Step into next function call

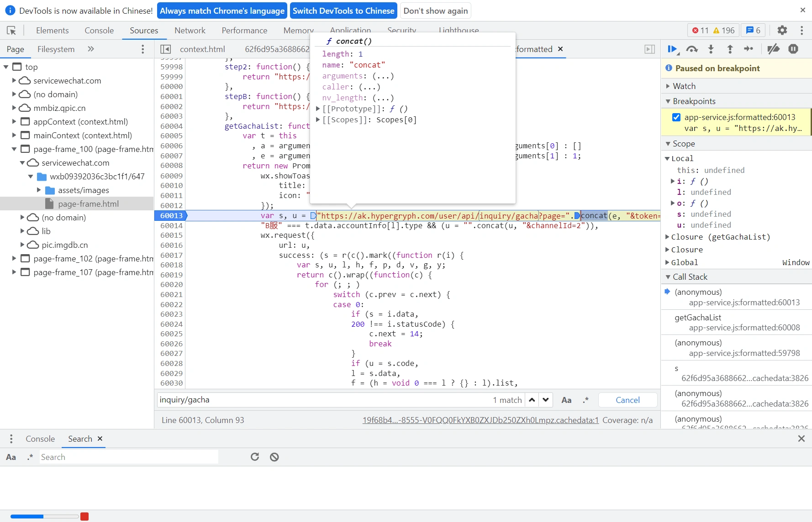[711, 49]
